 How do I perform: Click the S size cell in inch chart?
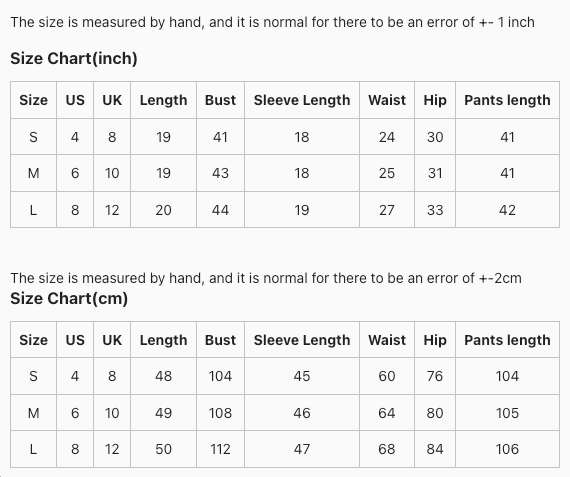click(x=33, y=137)
